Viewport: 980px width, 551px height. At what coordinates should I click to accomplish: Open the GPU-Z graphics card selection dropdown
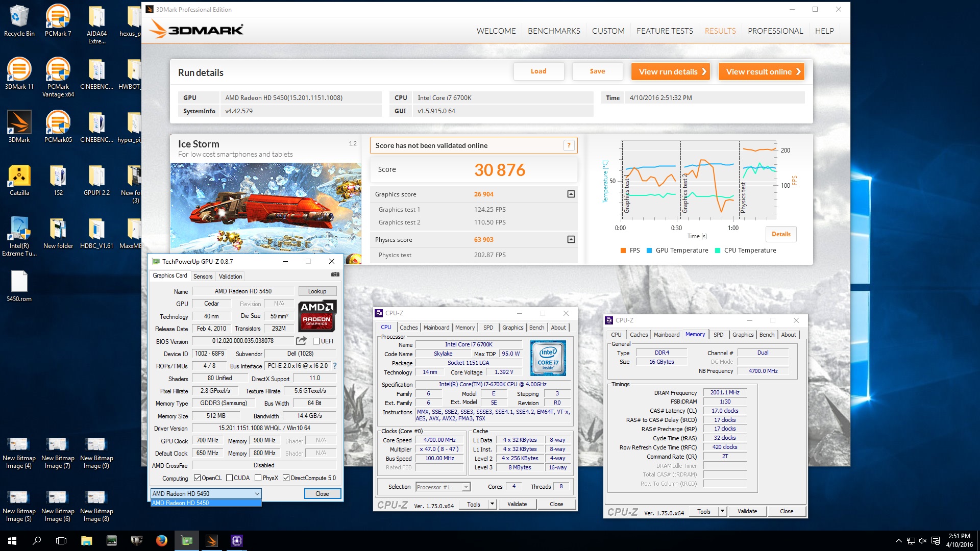[206, 493]
